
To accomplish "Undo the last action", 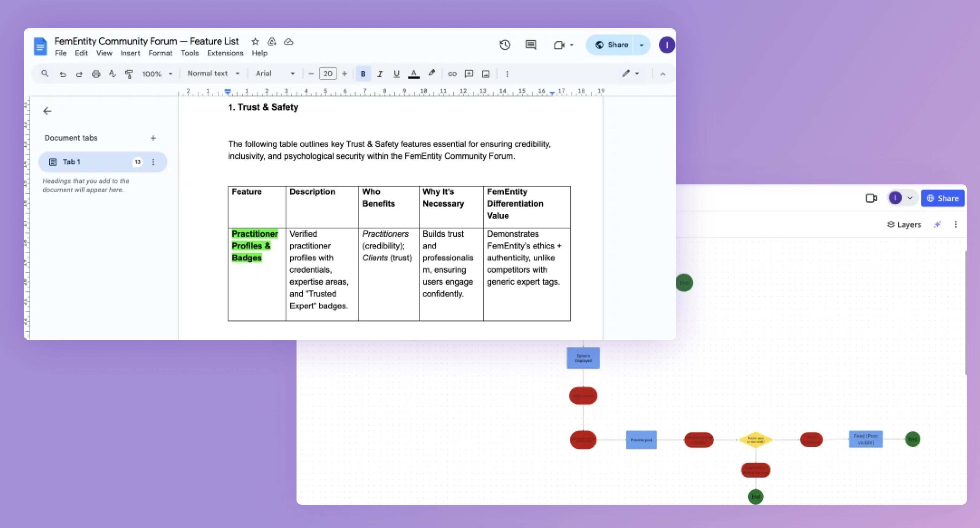I will pyautogui.click(x=63, y=74).
